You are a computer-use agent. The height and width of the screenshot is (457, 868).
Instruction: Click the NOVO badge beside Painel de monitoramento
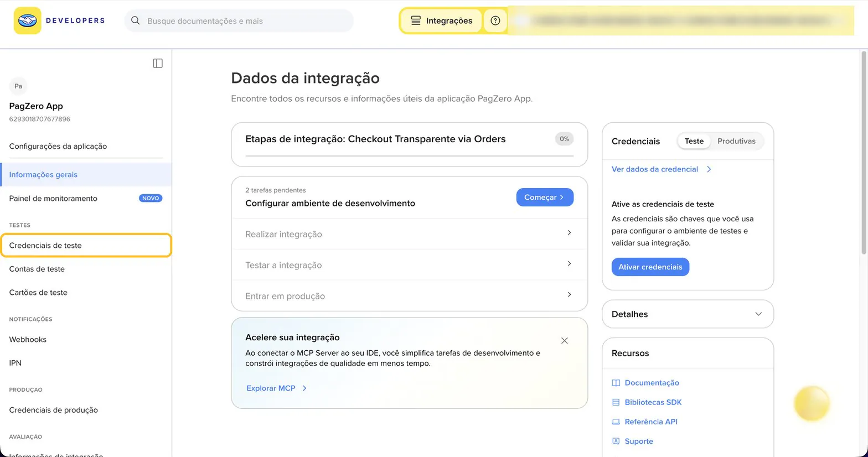click(x=151, y=198)
